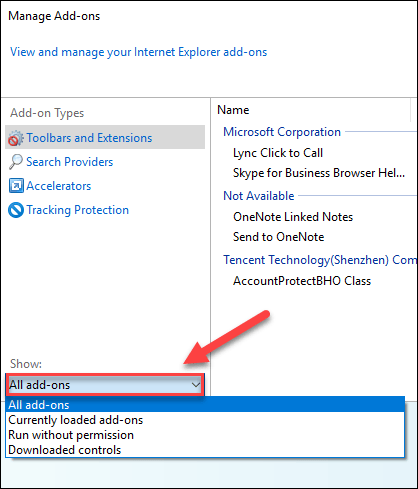Viewport: 418px width, 489px height.
Task: Select Downloaded controls option
Action: point(205,450)
